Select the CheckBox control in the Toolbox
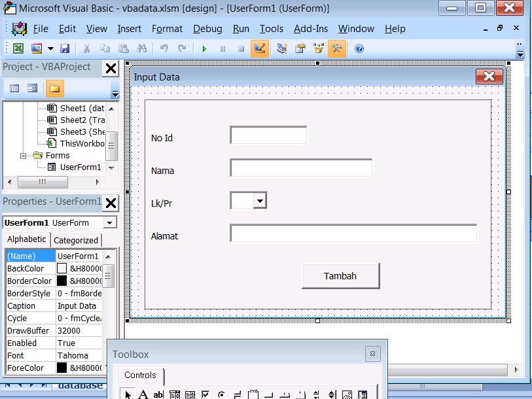 click(205, 394)
